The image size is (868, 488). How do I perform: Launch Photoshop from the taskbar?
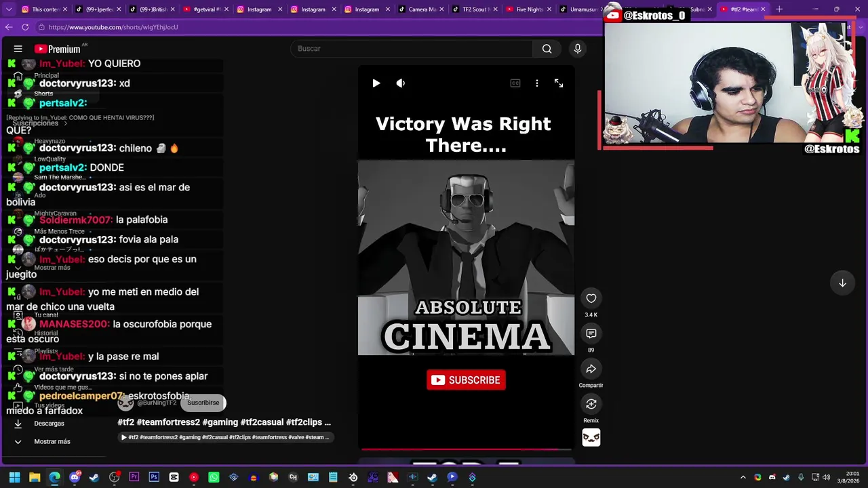click(x=154, y=477)
